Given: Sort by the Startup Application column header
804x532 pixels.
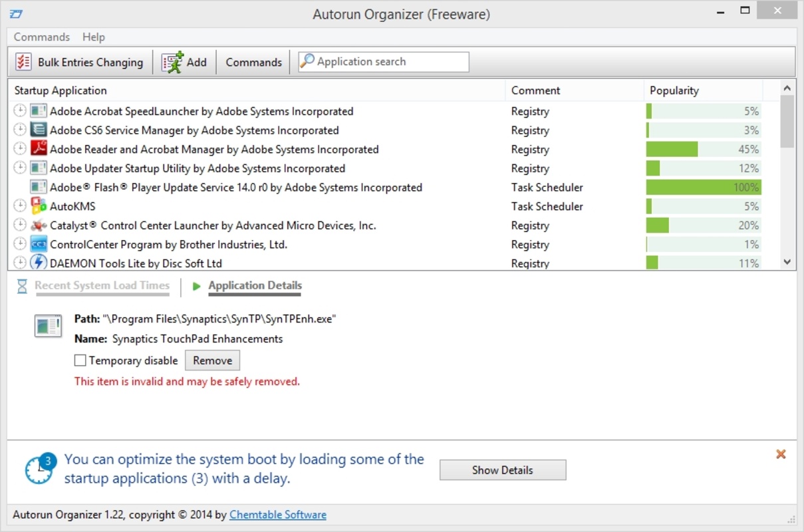Looking at the screenshot, I should 256,90.
